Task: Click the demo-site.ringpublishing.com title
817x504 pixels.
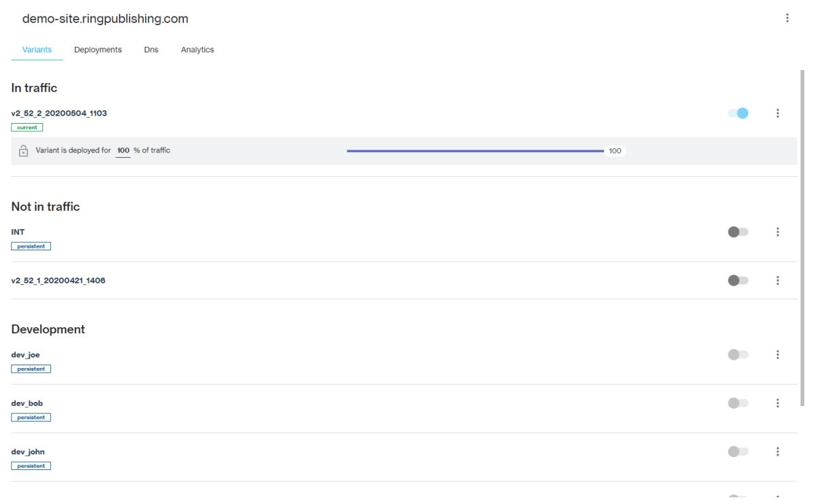Action: 106,19
